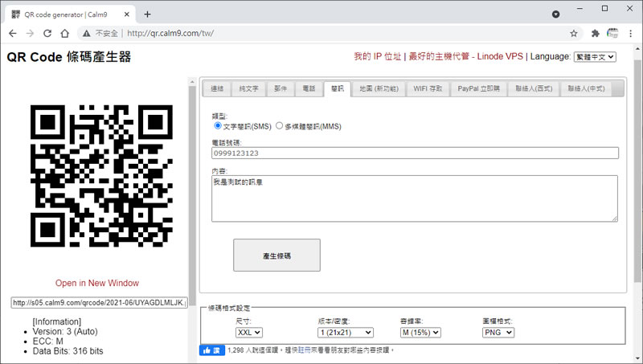Reload the QR generator page
The height and width of the screenshot is (364, 643).
click(47, 34)
